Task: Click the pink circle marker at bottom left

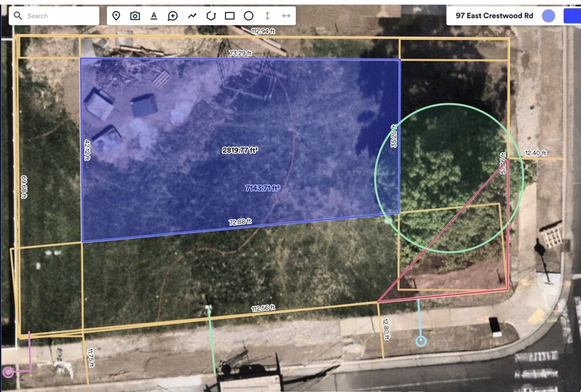Action: [x=9, y=372]
